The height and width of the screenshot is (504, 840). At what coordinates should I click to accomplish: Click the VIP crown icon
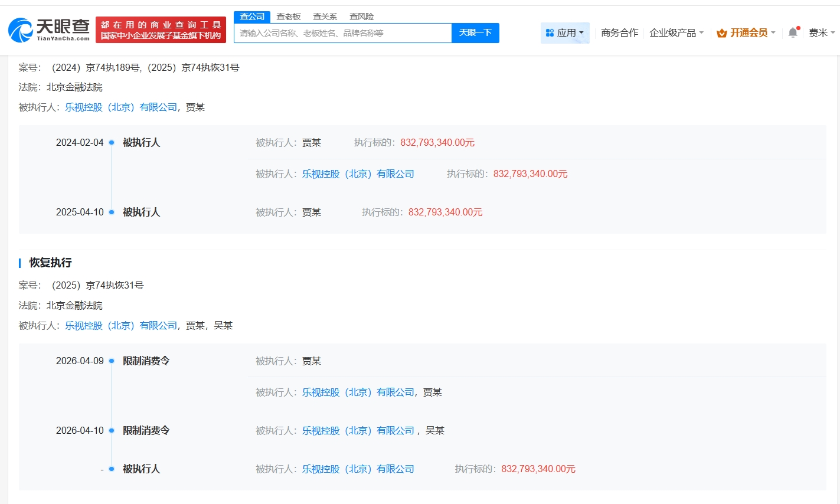pos(721,33)
